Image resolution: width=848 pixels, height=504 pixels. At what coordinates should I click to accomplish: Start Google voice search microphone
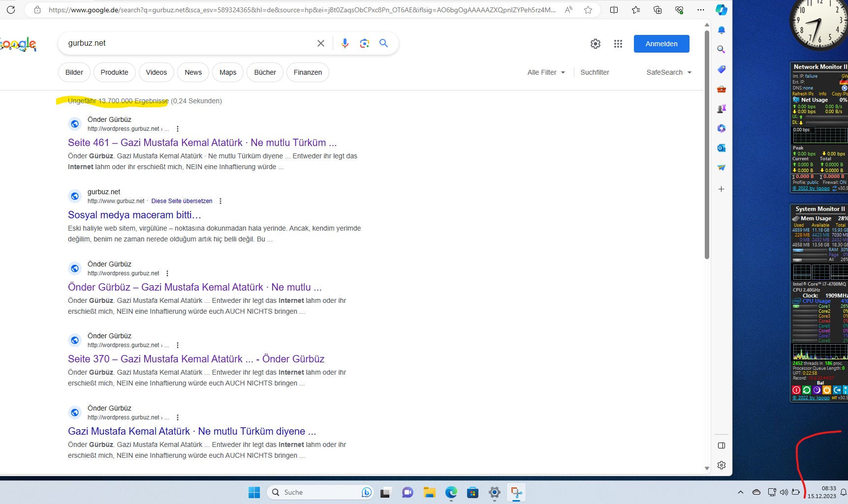345,43
